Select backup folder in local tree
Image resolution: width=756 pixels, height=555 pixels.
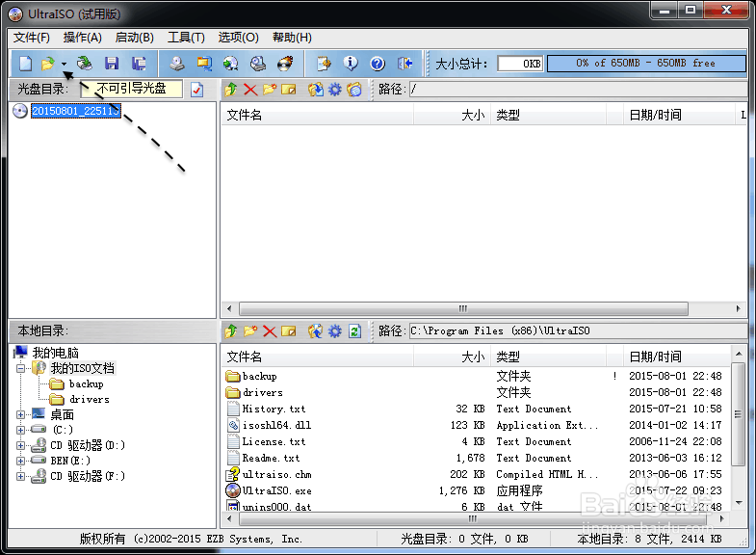86,383
